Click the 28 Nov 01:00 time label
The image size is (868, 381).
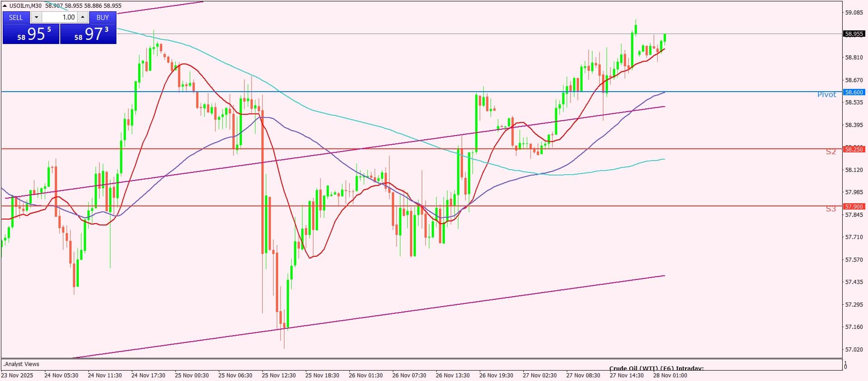coord(670,376)
